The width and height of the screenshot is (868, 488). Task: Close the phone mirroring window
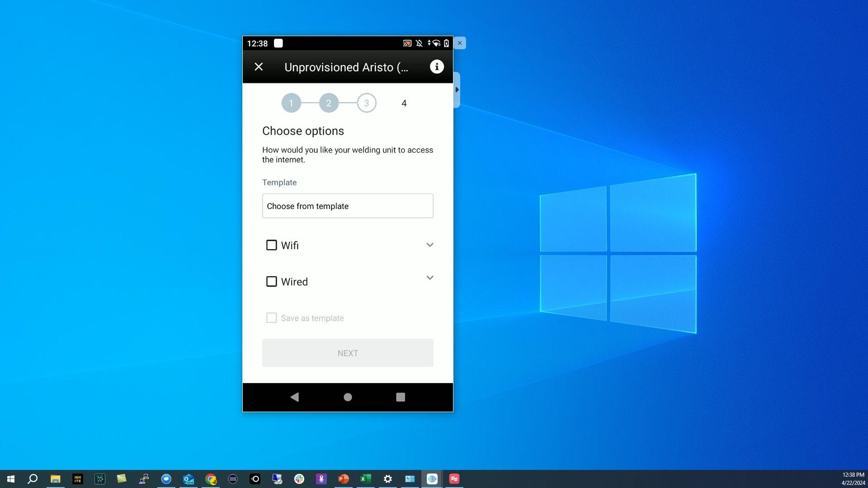coord(460,43)
